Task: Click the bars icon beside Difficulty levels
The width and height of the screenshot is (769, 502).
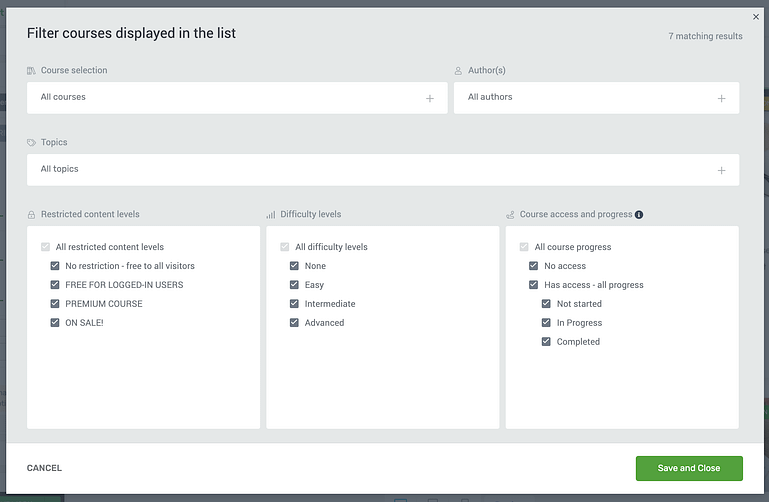Action: click(271, 215)
